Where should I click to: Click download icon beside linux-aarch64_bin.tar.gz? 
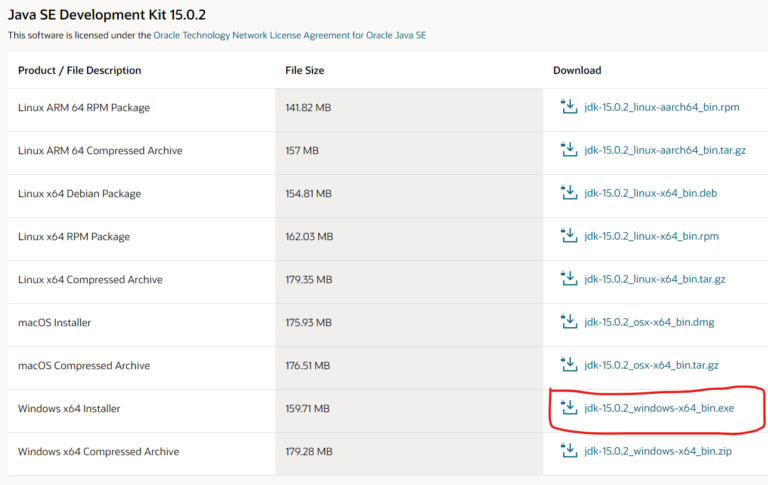click(x=569, y=149)
